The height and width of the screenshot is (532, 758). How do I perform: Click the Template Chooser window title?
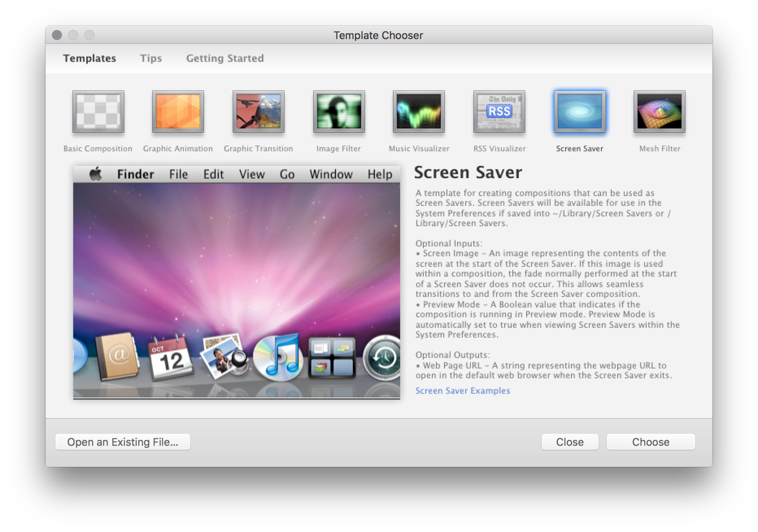[378, 36]
